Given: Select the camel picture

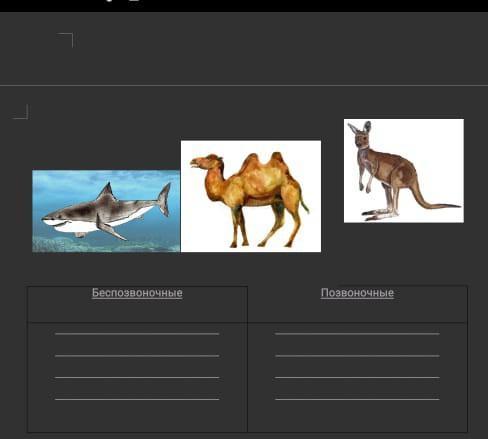Looking at the screenshot, I should coord(251,196).
